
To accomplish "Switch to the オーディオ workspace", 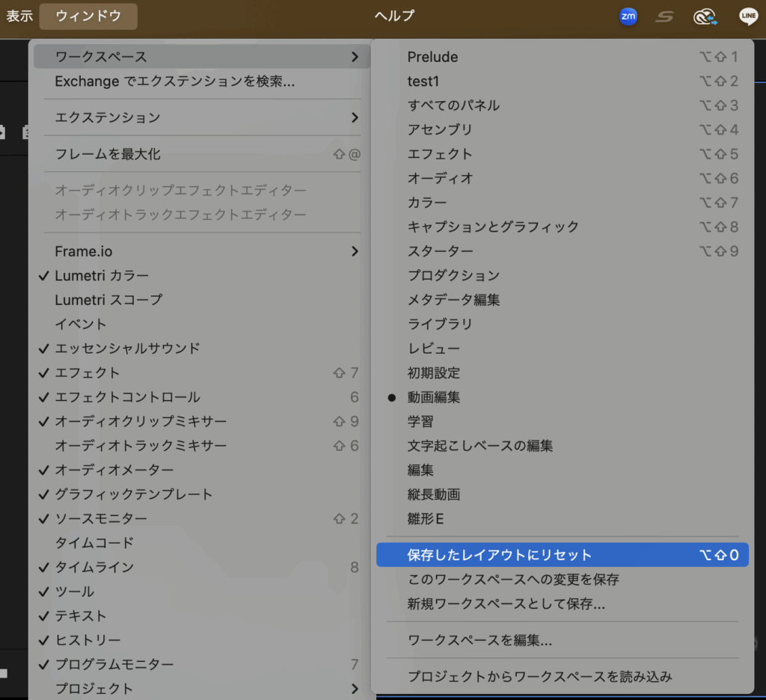I will tap(563, 178).
